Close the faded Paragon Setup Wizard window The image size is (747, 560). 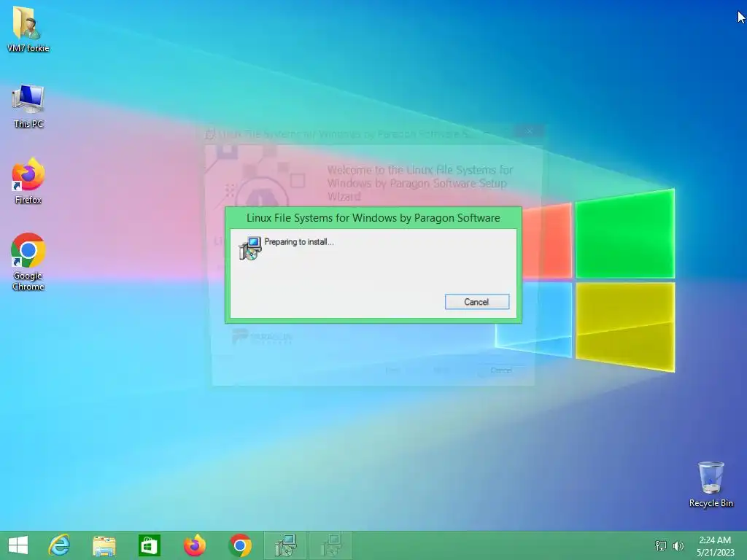(x=530, y=131)
